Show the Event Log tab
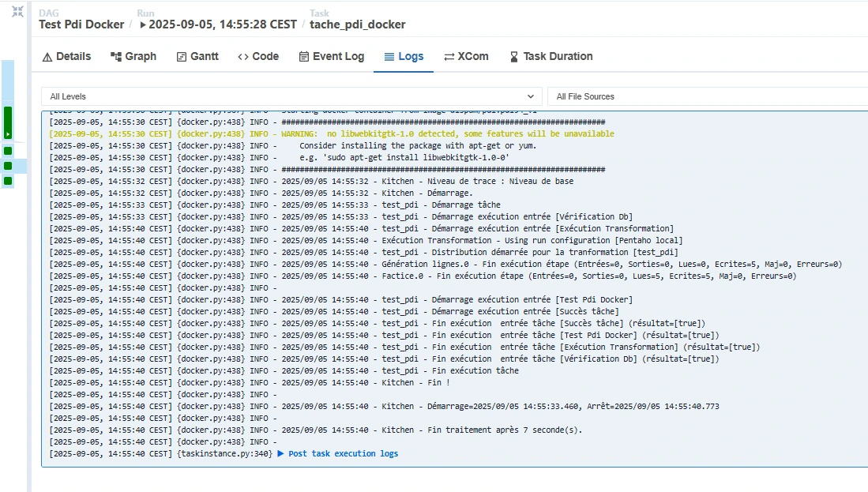This screenshot has width=868, height=492. (x=332, y=56)
